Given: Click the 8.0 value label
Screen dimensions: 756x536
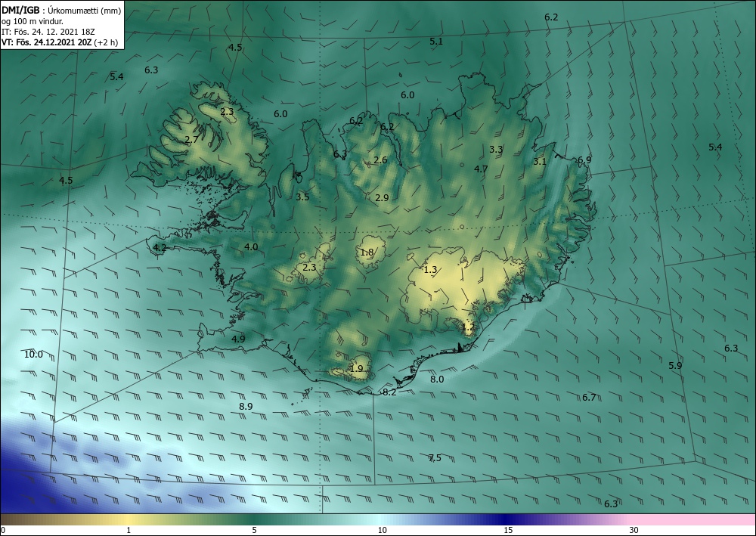Looking at the screenshot, I should point(437,380).
